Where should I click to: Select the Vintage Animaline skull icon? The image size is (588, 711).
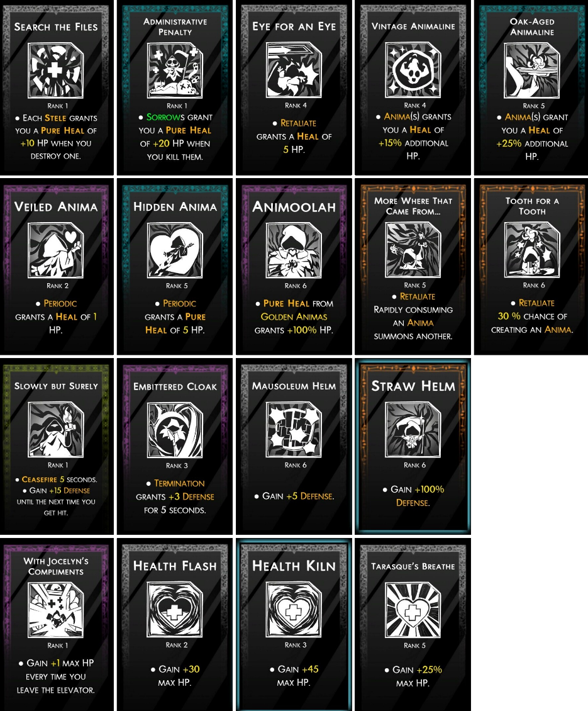coord(413,69)
